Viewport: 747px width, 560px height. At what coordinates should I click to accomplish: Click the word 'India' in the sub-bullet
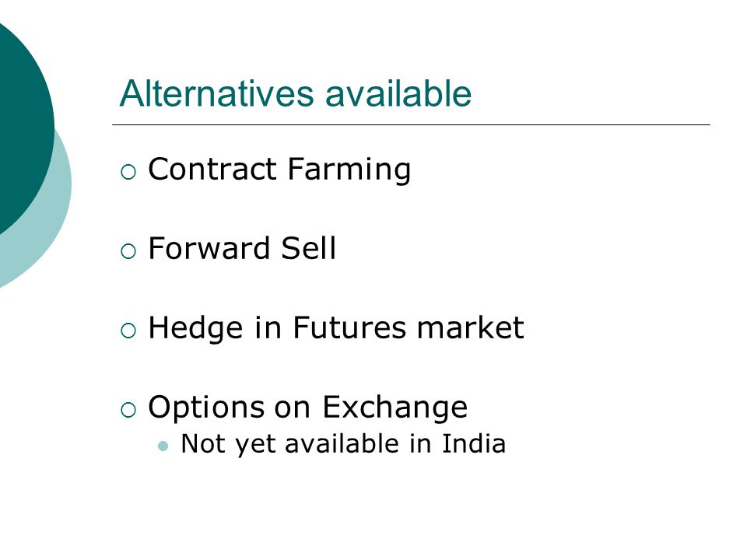tap(474, 444)
